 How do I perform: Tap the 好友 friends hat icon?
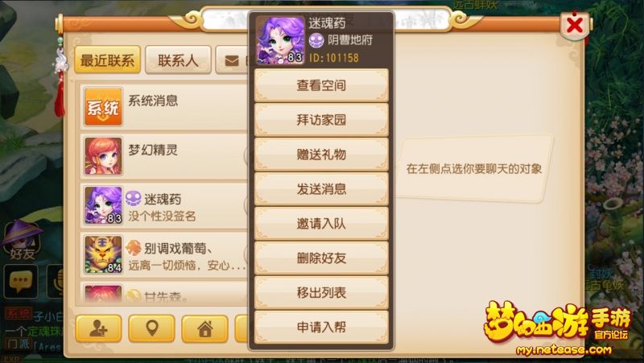click(22, 240)
